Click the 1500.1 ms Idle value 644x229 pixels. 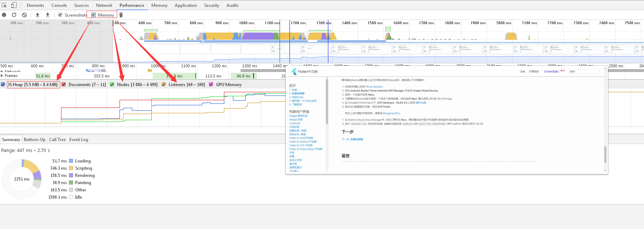[x=57, y=197]
